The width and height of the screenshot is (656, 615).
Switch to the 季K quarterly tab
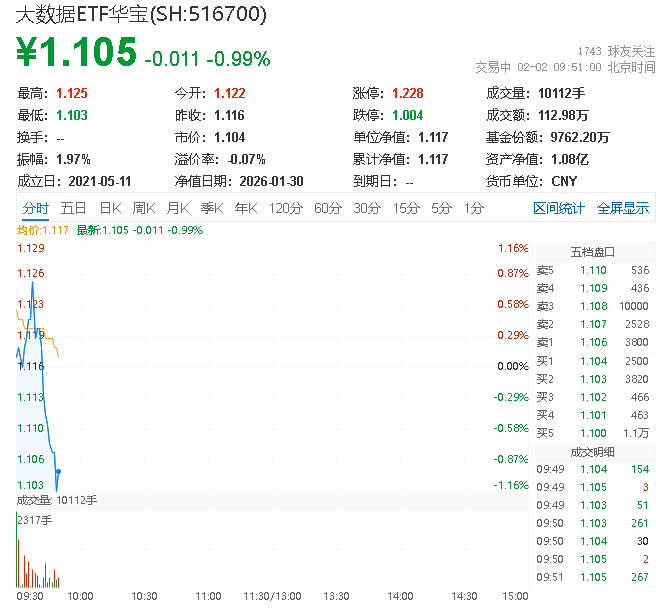coord(212,208)
